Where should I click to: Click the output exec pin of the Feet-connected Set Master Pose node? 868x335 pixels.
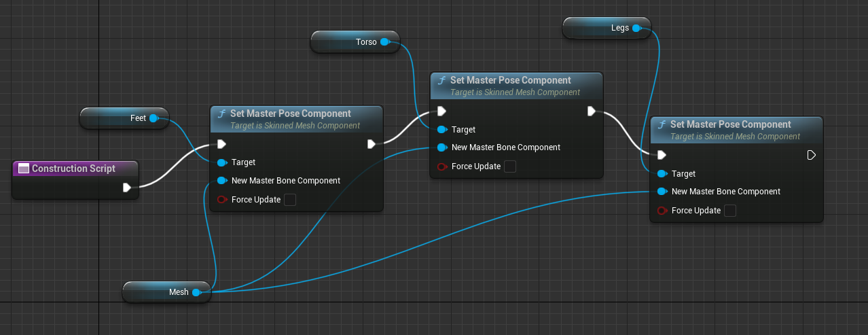tap(371, 144)
